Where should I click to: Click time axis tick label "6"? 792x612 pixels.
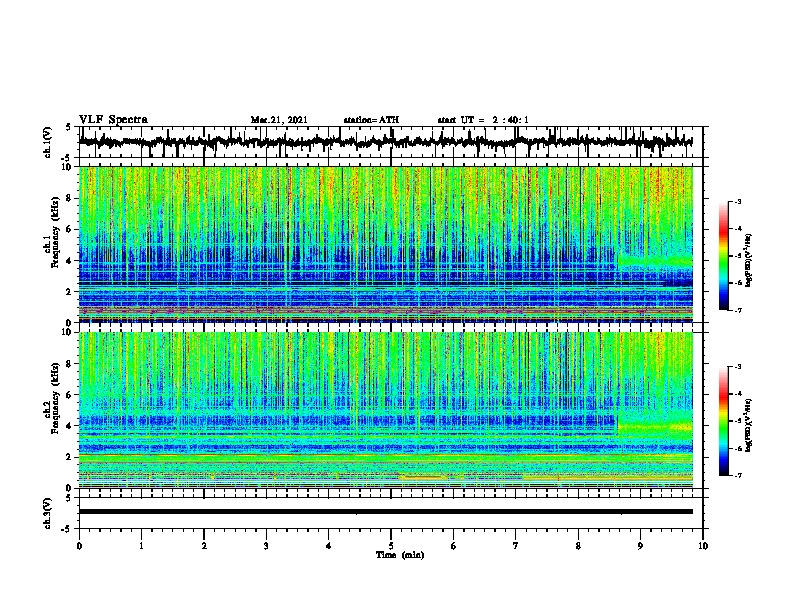tap(454, 546)
